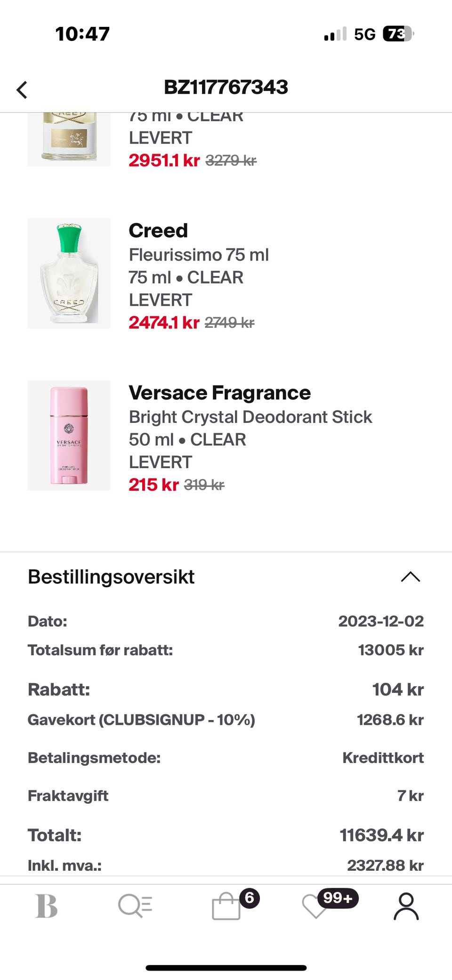The image size is (452, 980).
Task: Open the shopping bag icon
Action: coord(226,907)
